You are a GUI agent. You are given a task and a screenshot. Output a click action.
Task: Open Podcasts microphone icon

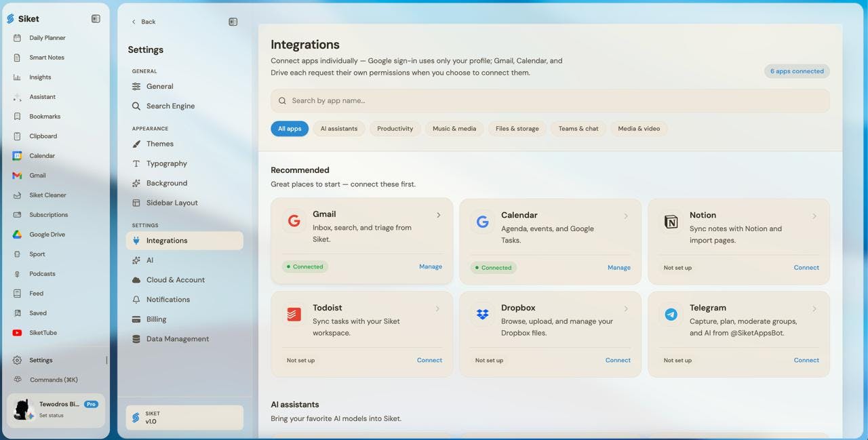pyautogui.click(x=17, y=274)
